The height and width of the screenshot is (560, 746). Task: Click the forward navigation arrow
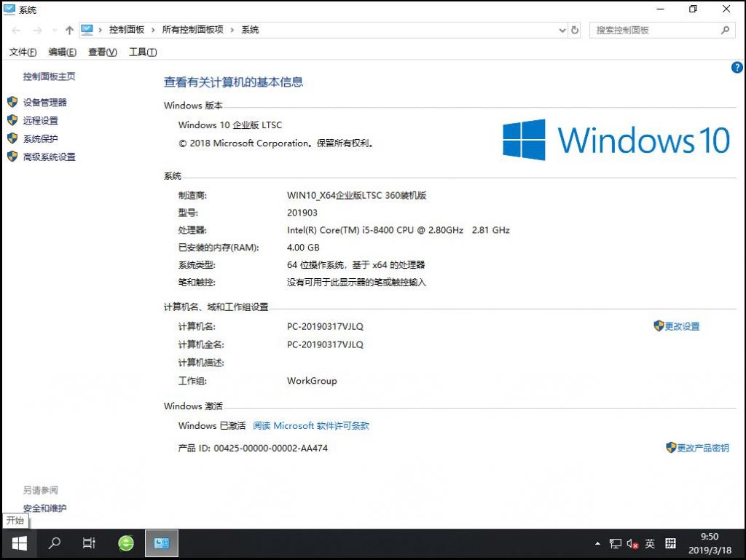(38, 31)
